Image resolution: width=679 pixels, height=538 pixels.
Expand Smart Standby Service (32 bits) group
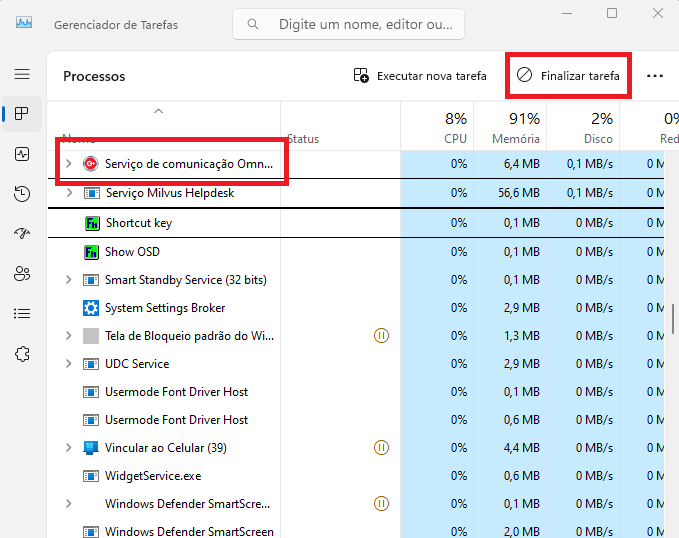click(68, 280)
